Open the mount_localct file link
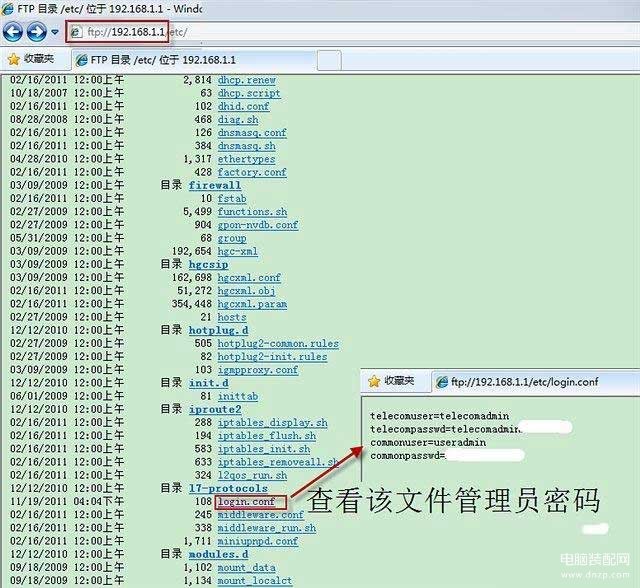This screenshot has height=588, width=640. (x=255, y=580)
